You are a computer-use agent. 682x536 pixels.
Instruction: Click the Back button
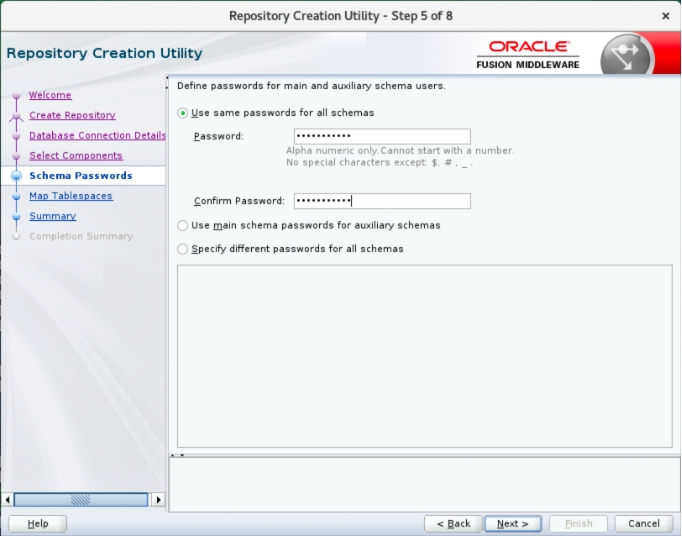pyautogui.click(x=453, y=523)
